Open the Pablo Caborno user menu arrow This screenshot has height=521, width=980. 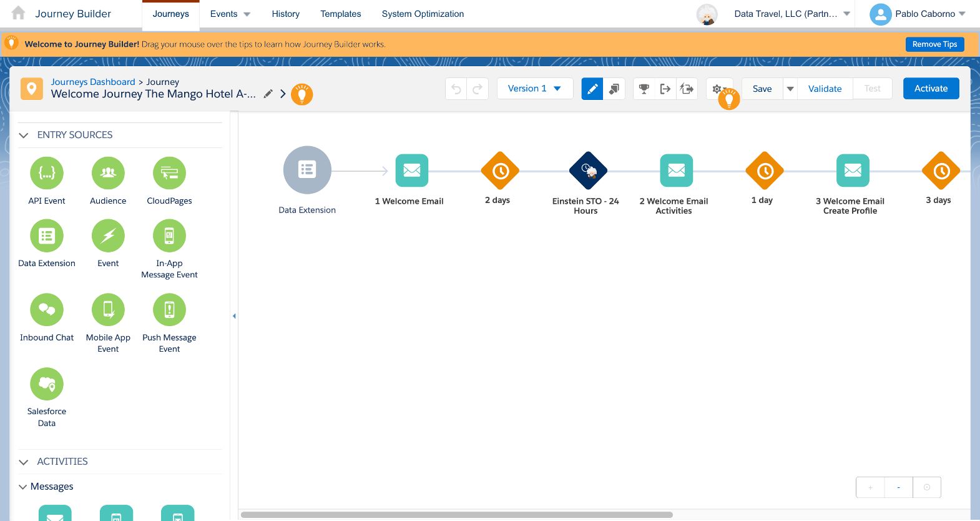pyautogui.click(x=962, y=14)
